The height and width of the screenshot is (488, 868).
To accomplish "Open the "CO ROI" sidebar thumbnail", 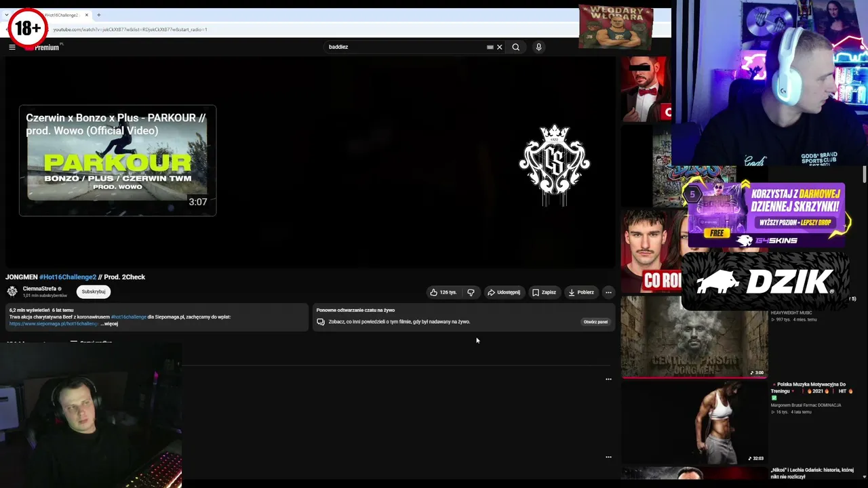I will pos(652,251).
